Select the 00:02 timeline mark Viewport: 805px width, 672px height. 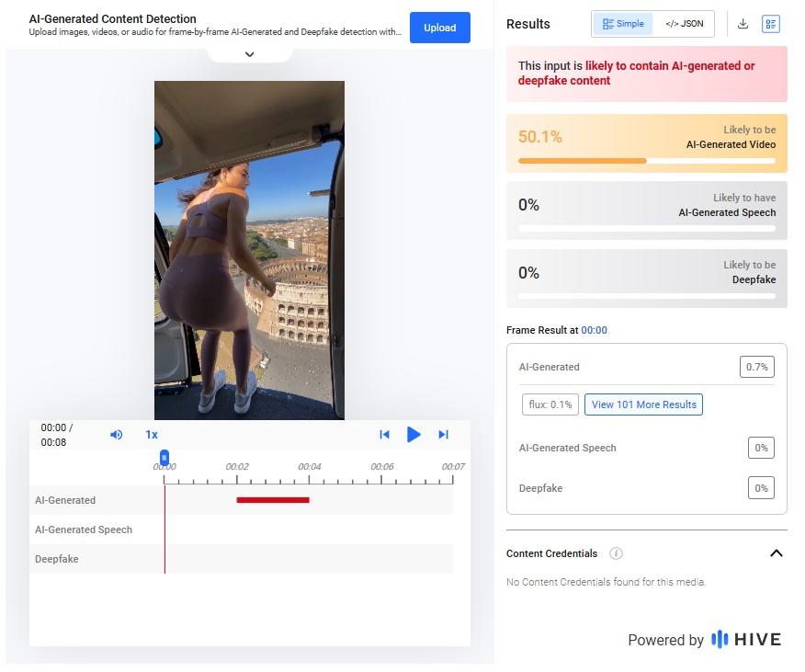click(x=237, y=466)
